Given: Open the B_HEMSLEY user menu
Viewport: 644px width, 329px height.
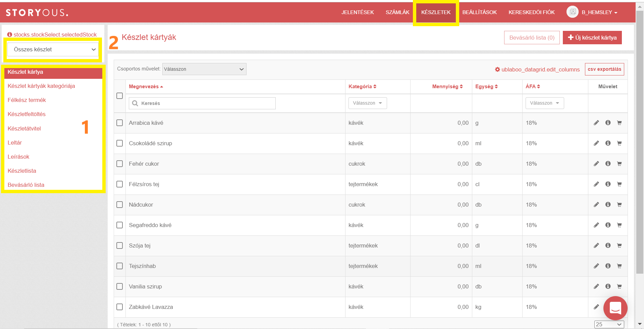Looking at the screenshot, I should click(599, 12).
